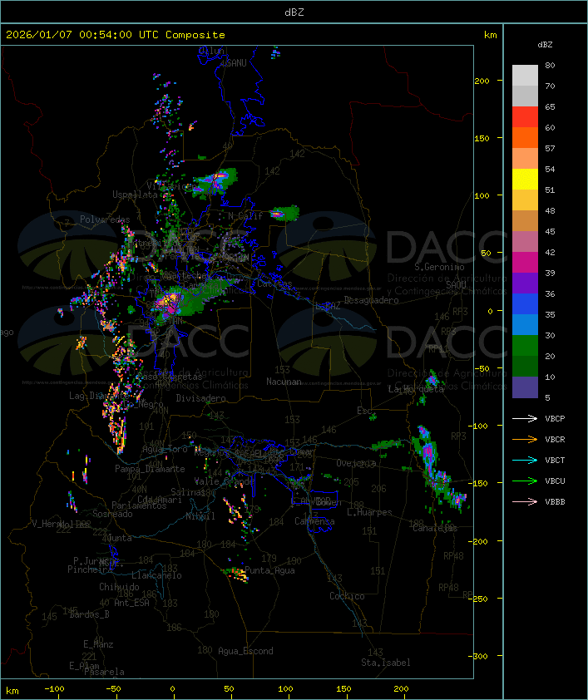Pick the light gray top legend swatch

[x=525, y=75]
